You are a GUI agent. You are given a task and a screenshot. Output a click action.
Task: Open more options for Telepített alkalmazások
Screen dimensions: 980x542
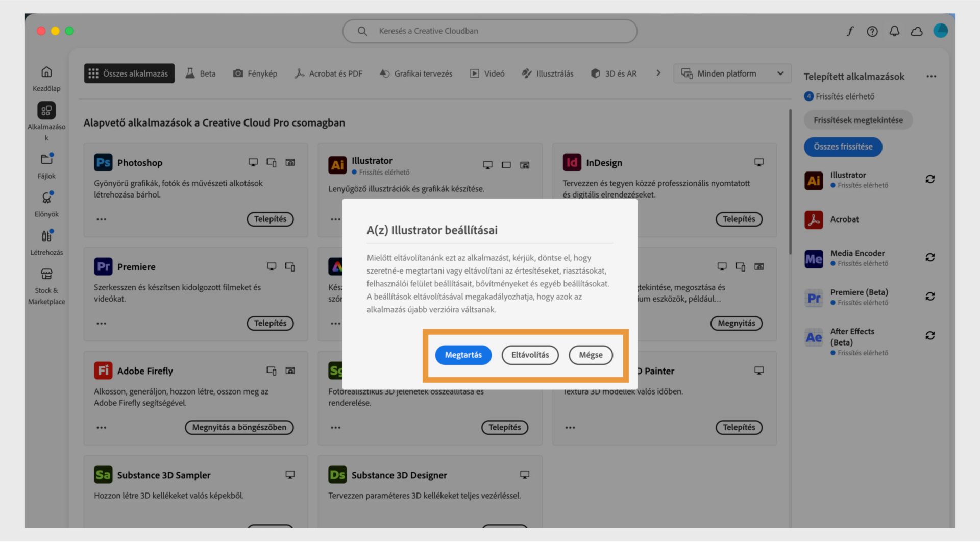pyautogui.click(x=932, y=77)
